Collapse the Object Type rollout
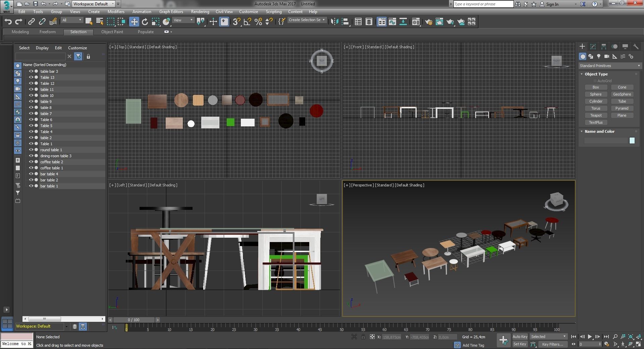Screen dimensions: 644x349 point(582,74)
